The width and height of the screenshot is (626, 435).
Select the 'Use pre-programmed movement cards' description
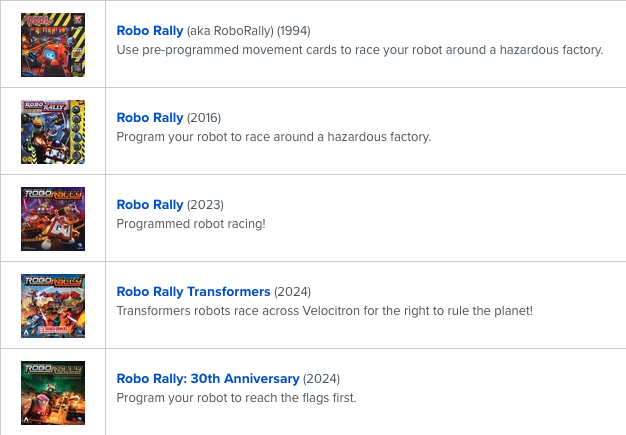pyautogui.click(x=360, y=50)
